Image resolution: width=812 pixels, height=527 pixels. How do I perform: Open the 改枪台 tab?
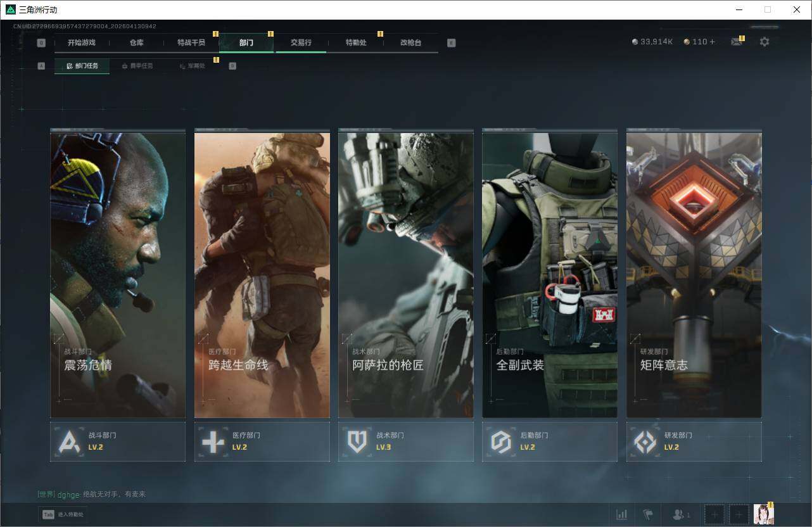click(x=410, y=43)
